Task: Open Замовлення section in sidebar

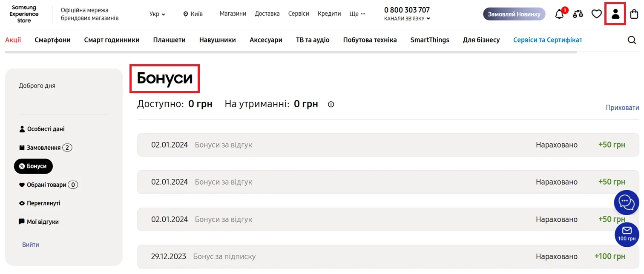Action: pos(43,148)
